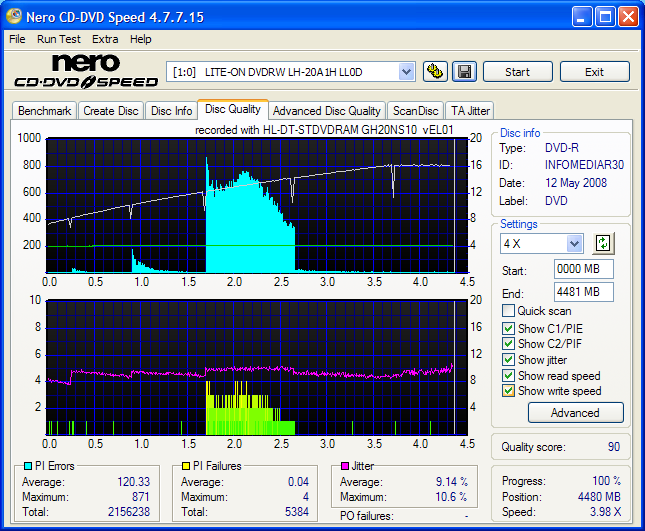The height and width of the screenshot is (531, 645).
Task: Click the drive options icon beside drive selector
Action: point(435,72)
